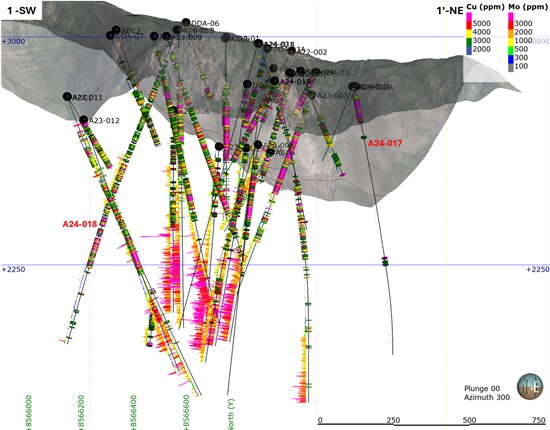Image resolution: width=550 pixels, height=430 pixels.
Task: Pick the green 3000 swatch in Cu legend
Action: (469, 41)
